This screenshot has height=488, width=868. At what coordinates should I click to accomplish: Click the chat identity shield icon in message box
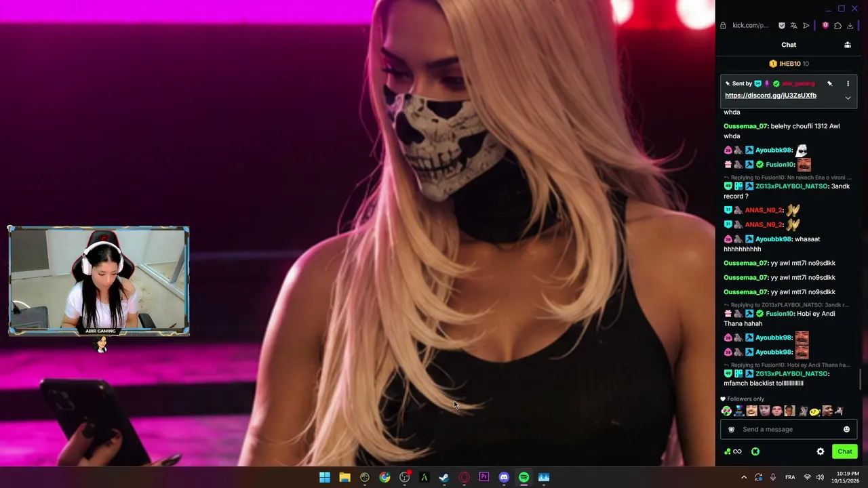coord(731,429)
